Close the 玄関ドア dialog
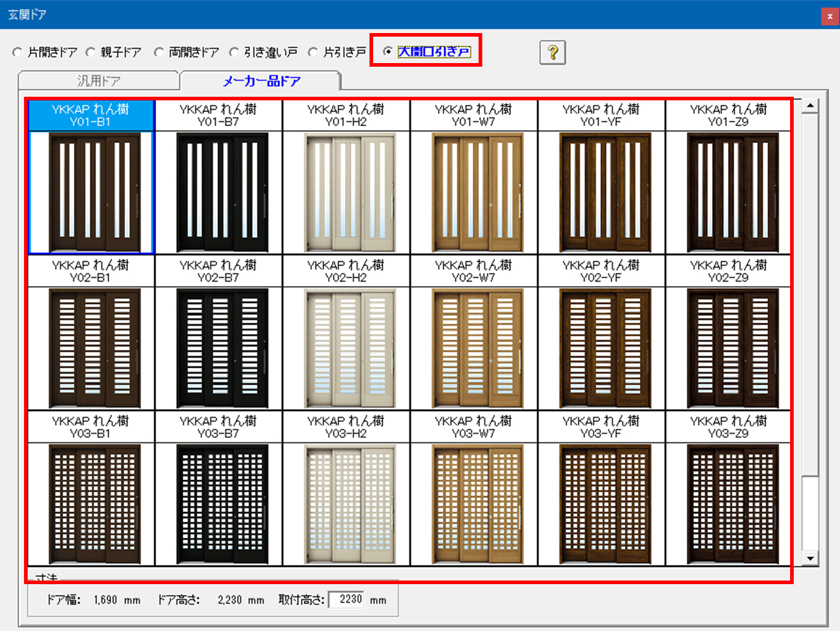This screenshot has width=840, height=631. click(830, 16)
